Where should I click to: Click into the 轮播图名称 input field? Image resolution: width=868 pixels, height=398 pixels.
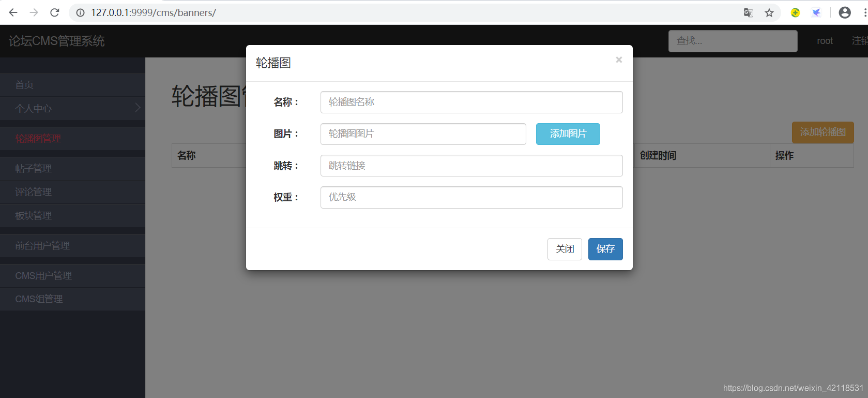471,102
